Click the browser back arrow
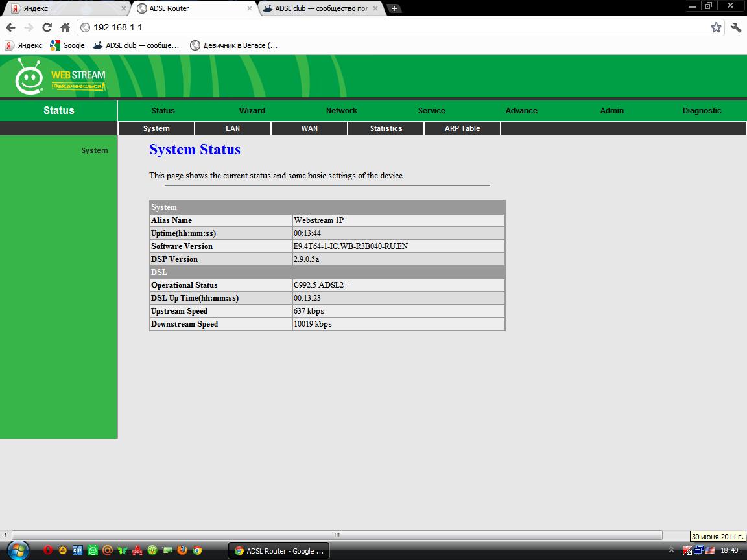747x560 pixels. [x=10, y=27]
